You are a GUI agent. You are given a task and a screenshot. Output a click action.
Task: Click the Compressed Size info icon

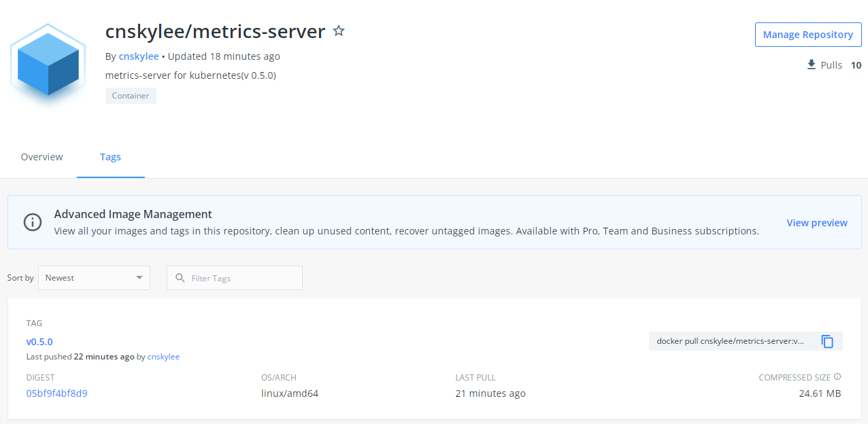837,377
